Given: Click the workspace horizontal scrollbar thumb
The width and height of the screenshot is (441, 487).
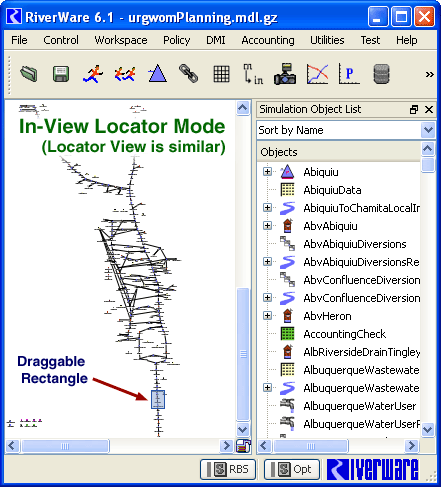Looking at the screenshot, I should 65,446.
